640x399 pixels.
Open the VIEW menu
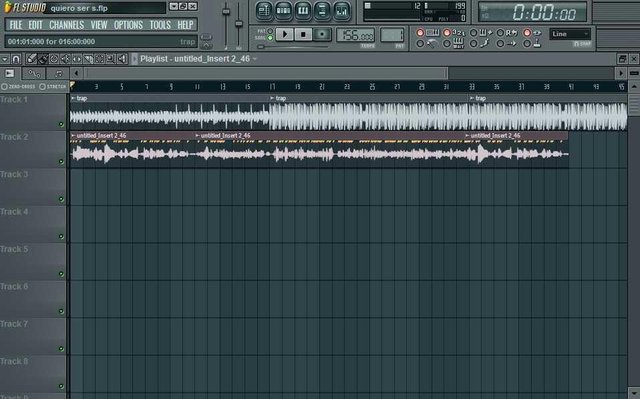pyautogui.click(x=99, y=25)
